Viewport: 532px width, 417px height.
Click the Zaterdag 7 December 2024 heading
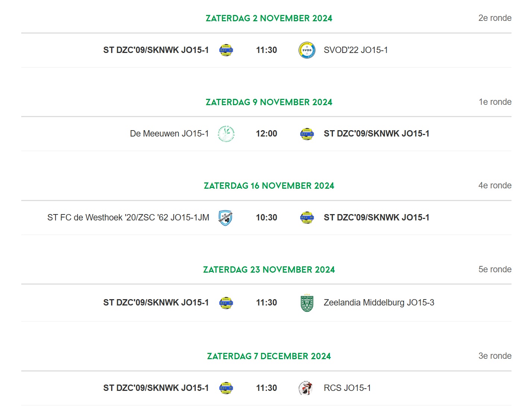click(x=269, y=356)
